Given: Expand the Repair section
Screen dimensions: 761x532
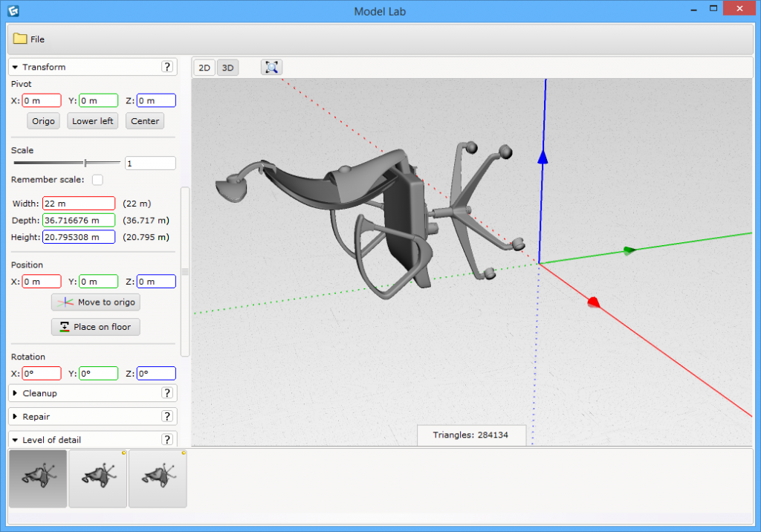Looking at the screenshot, I should 14,416.
